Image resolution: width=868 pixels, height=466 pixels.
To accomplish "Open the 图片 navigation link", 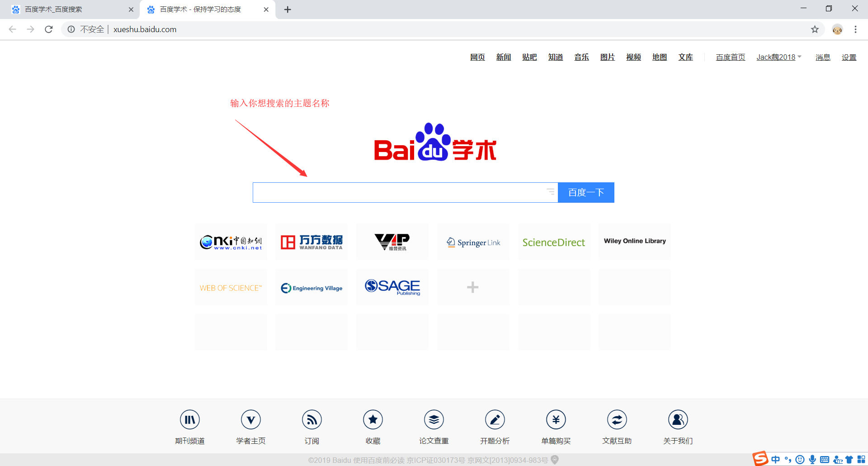I will [608, 57].
